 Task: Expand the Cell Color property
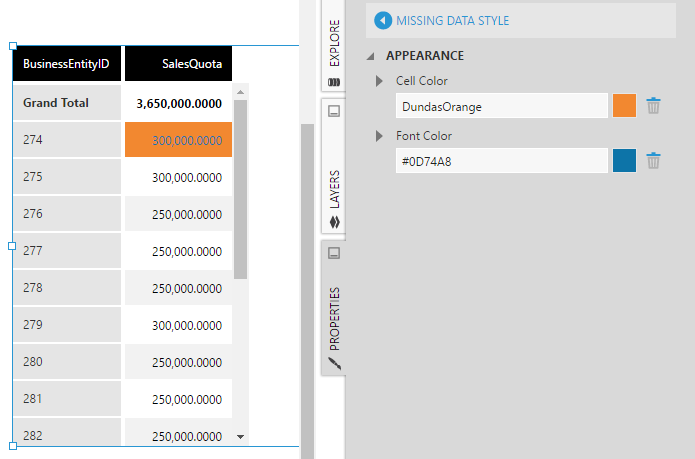(379, 81)
